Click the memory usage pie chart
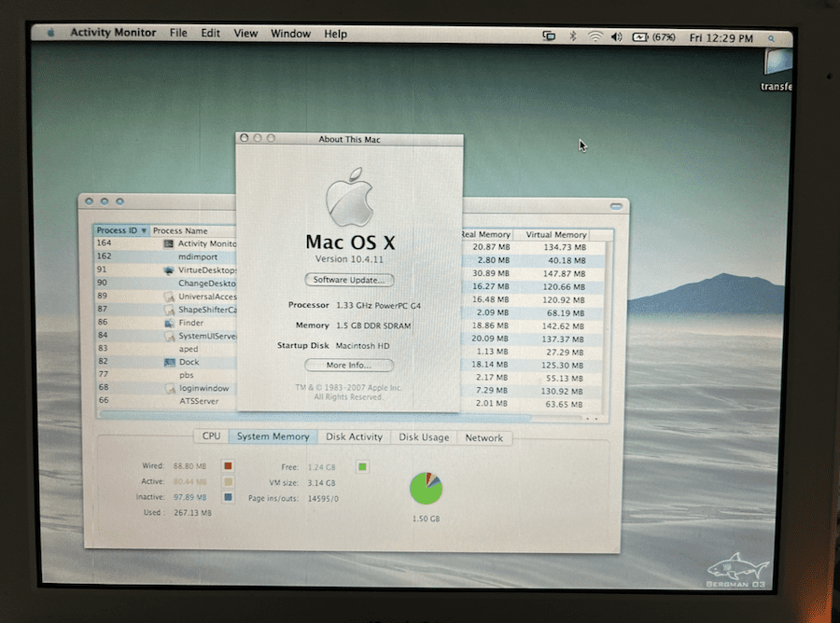Image resolution: width=840 pixels, height=623 pixels. (x=426, y=488)
